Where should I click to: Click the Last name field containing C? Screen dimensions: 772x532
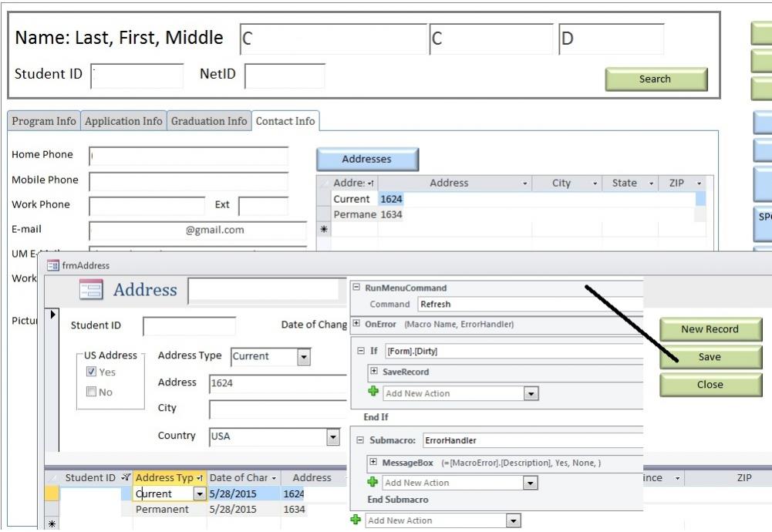tap(333, 39)
